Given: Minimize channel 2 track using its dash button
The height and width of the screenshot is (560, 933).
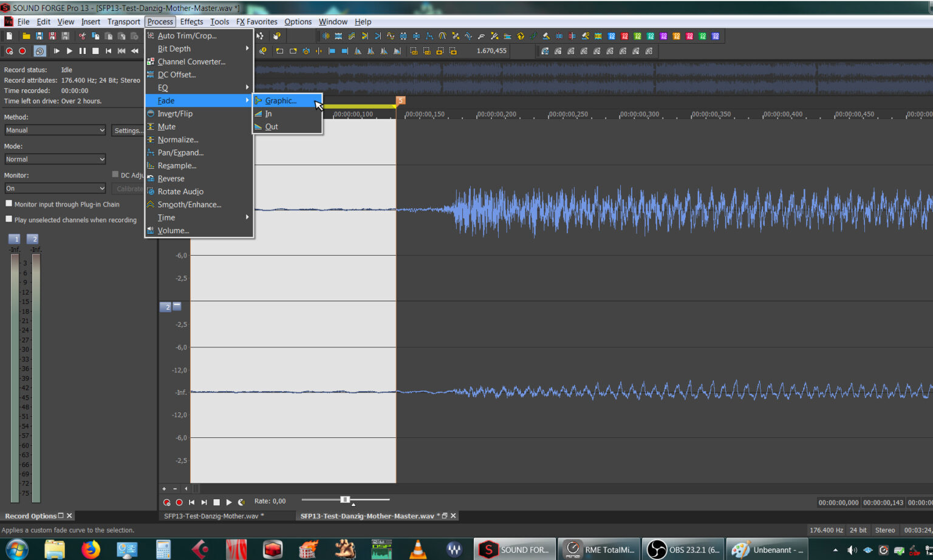Looking at the screenshot, I should coord(177,306).
